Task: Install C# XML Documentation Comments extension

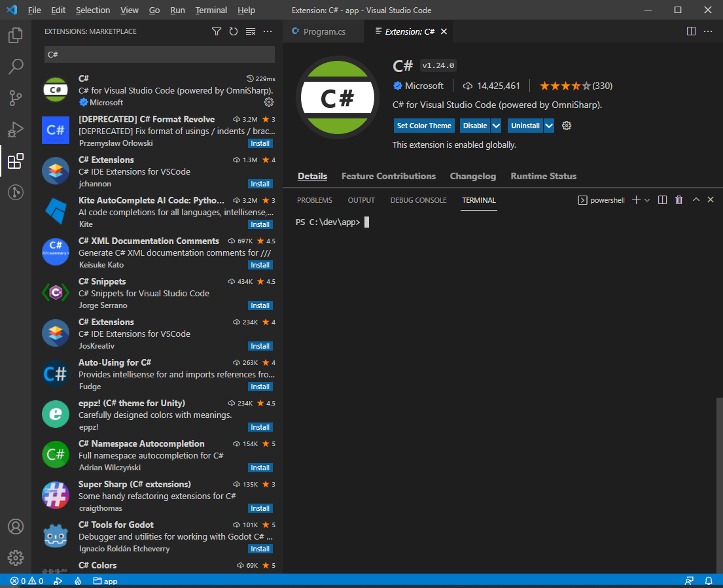Action: 260,265
